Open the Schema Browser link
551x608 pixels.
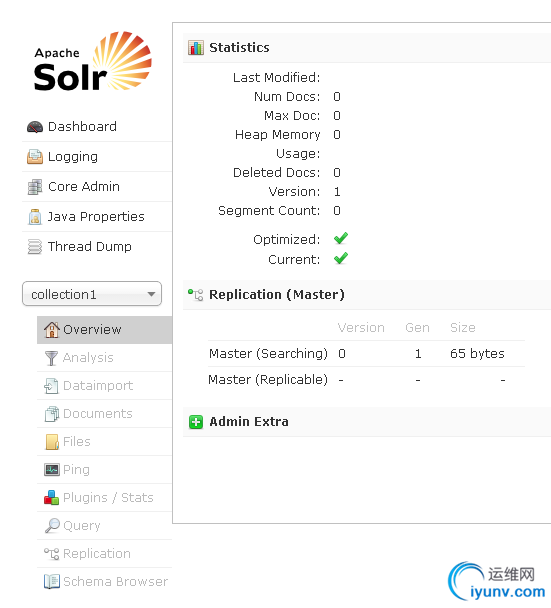104,582
